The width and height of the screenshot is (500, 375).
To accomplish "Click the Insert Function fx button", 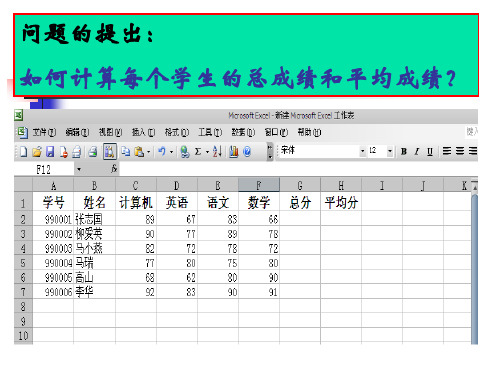I will (114, 169).
